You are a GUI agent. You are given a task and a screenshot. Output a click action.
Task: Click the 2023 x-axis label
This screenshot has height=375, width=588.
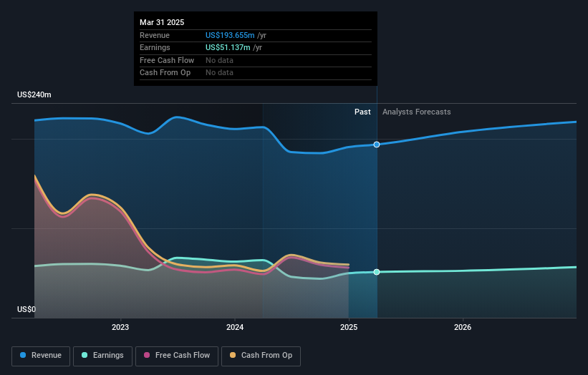click(x=120, y=328)
